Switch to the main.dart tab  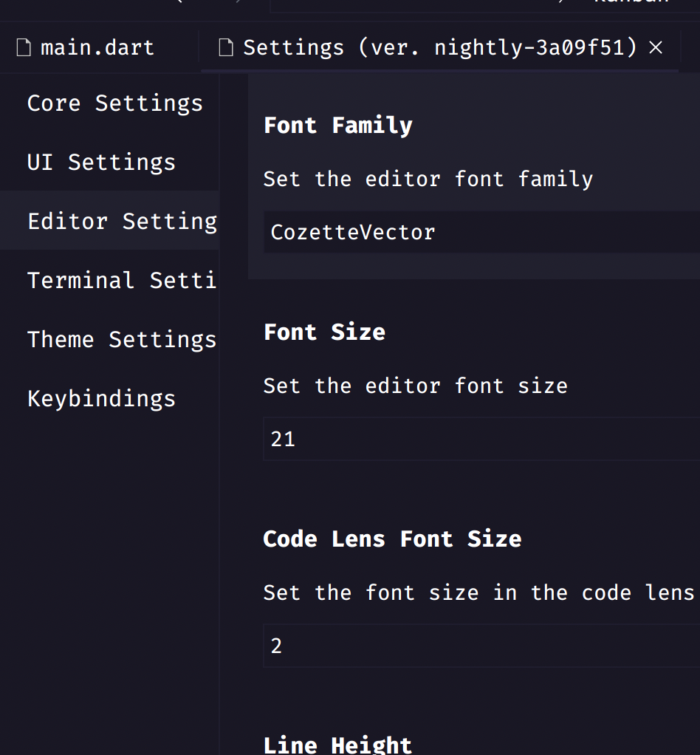click(x=97, y=47)
